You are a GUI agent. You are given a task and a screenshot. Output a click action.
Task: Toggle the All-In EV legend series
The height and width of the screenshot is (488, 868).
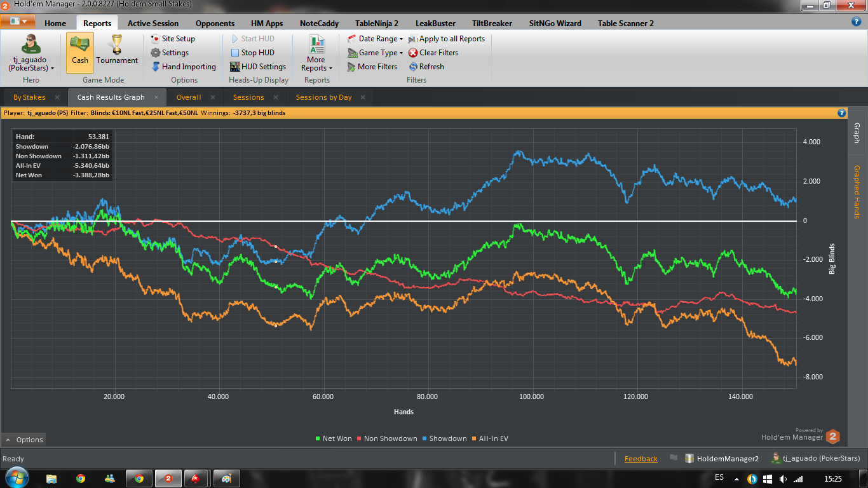click(x=489, y=438)
